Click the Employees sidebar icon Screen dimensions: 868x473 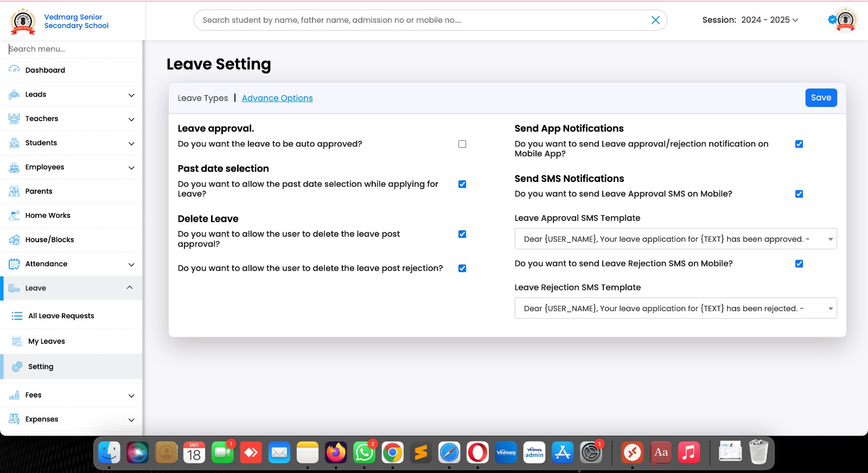point(14,167)
